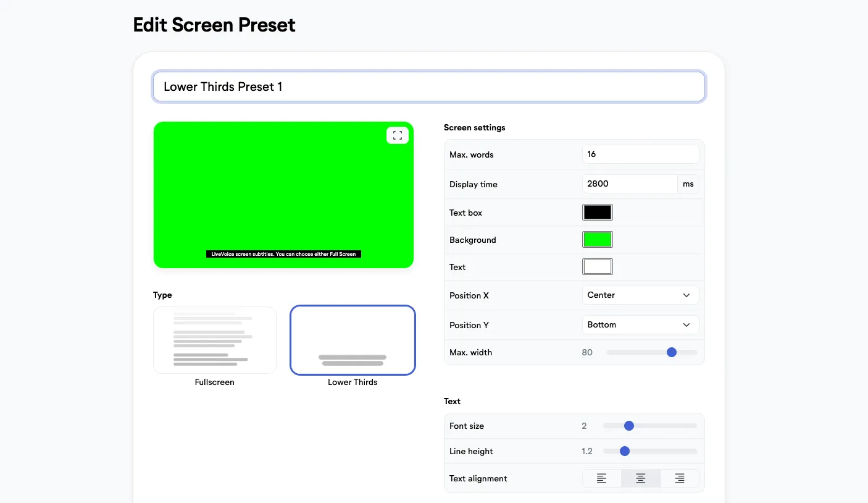
Task: Click the 'Fullscreen' caption text
Action: (x=215, y=382)
